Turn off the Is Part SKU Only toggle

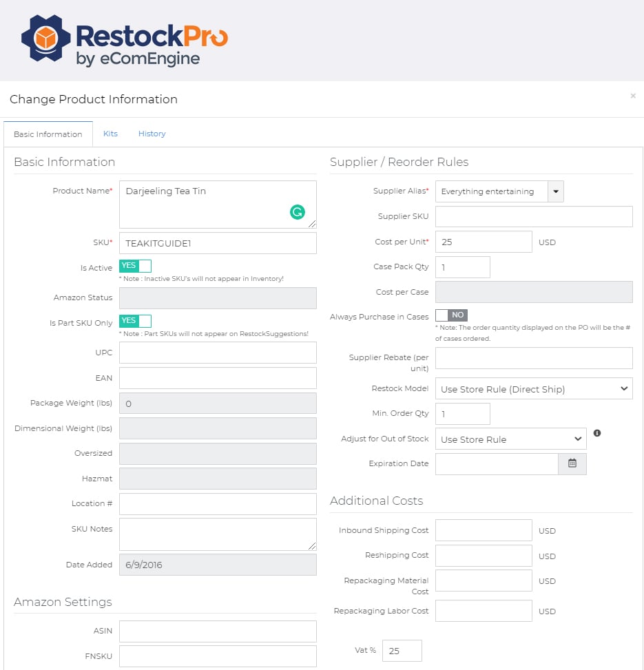(x=135, y=321)
